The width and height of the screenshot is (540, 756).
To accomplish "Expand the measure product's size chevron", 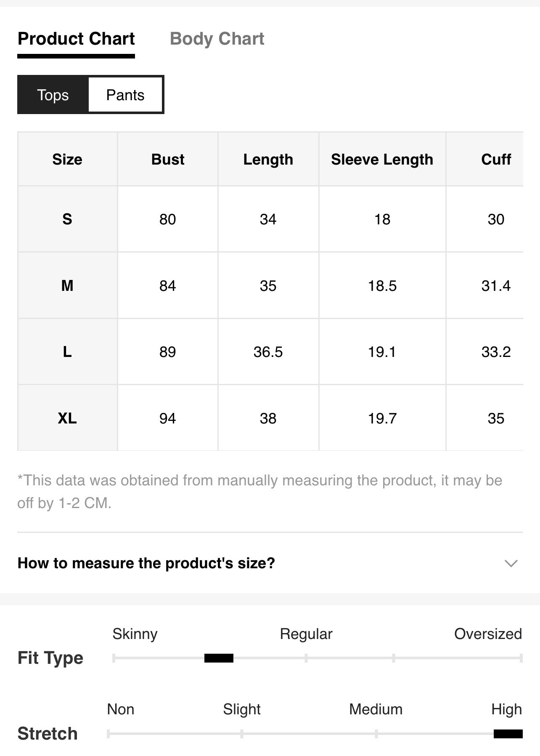I will click(511, 563).
